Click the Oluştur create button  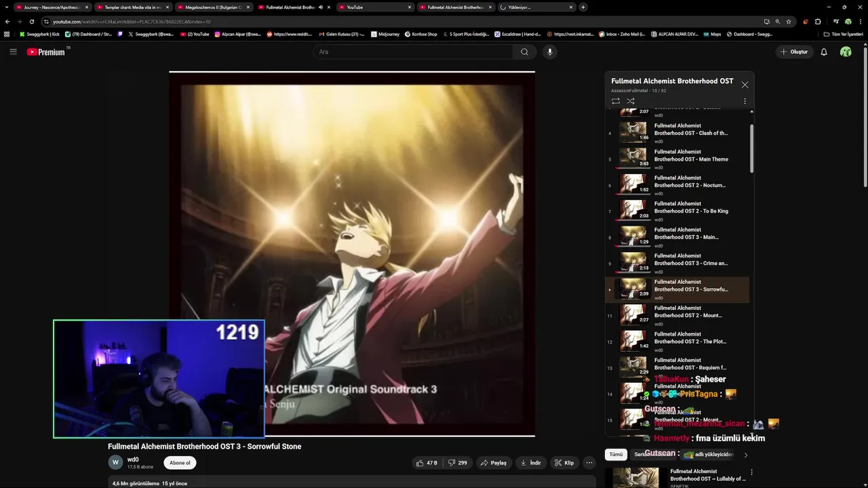pyautogui.click(x=794, y=52)
